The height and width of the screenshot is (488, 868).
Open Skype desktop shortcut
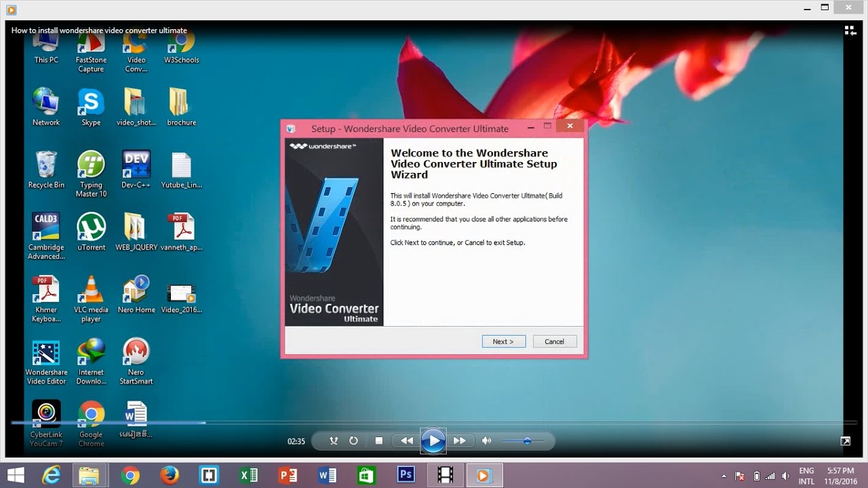tap(91, 107)
